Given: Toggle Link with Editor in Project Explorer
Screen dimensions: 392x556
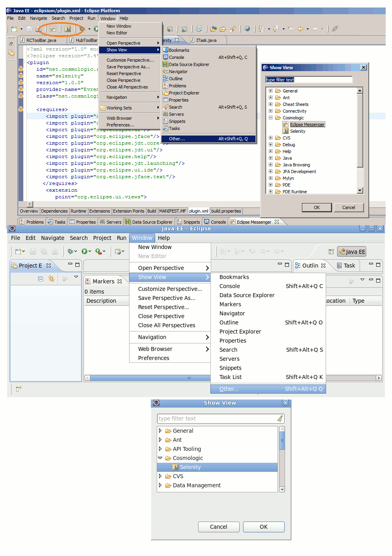Looking at the screenshot, I should [x=51, y=279].
